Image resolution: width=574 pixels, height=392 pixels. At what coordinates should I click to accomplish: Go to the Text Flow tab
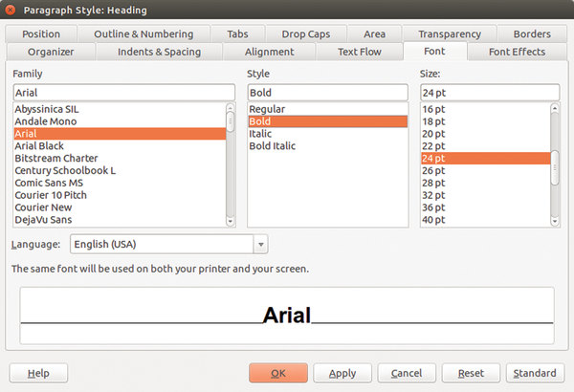360,52
